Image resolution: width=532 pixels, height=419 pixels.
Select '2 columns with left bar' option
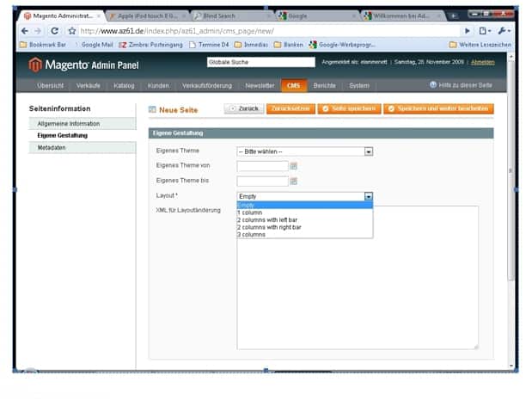coord(269,219)
